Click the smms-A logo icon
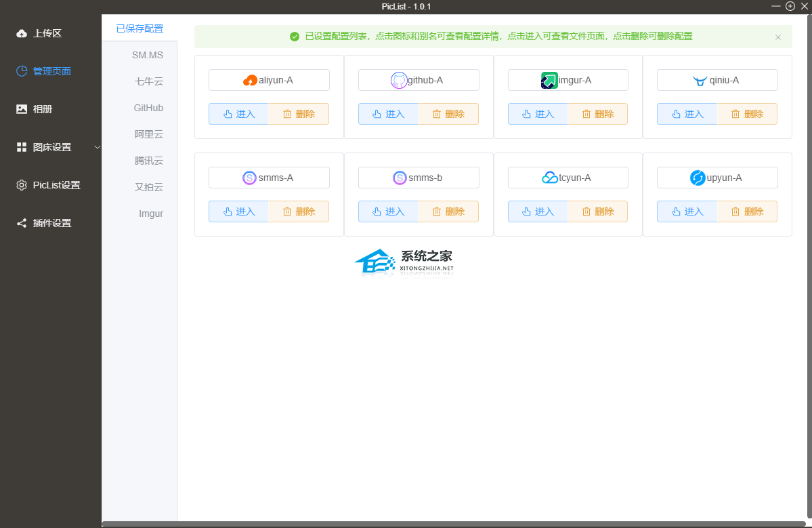 coord(250,178)
